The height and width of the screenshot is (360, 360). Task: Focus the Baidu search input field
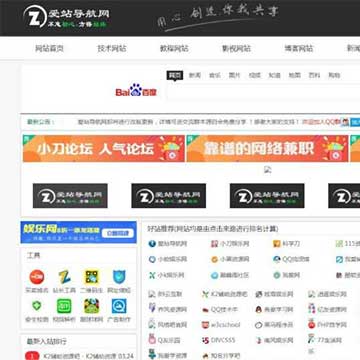pyautogui.click(x=263, y=91)
